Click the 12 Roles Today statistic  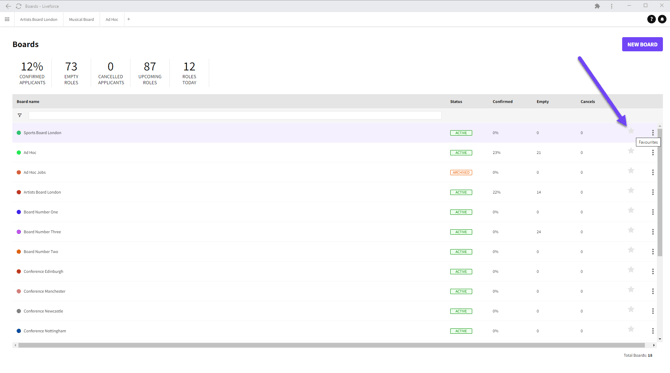coord(189,73)
